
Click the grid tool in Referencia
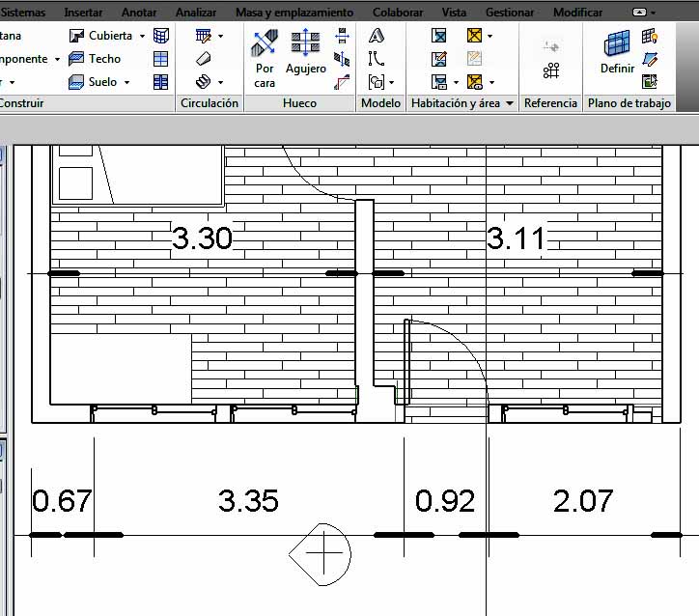coord(551,70)
